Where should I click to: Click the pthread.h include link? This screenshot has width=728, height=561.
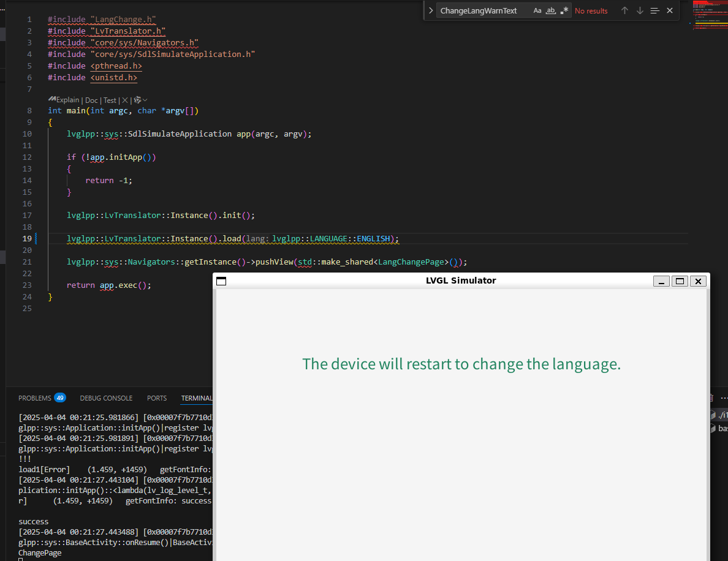116,66
